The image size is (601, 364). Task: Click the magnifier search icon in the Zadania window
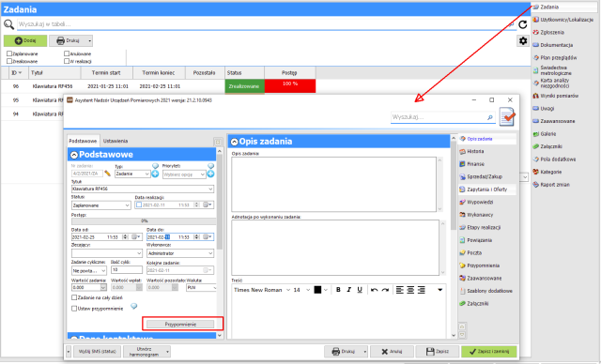pos(8,25)
